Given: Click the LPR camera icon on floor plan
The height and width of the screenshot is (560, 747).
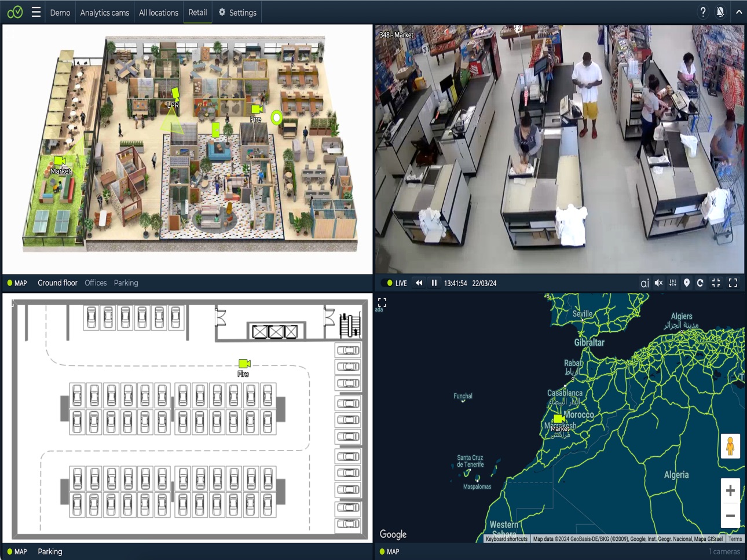Looking at the screenshot, I should 175,93.
